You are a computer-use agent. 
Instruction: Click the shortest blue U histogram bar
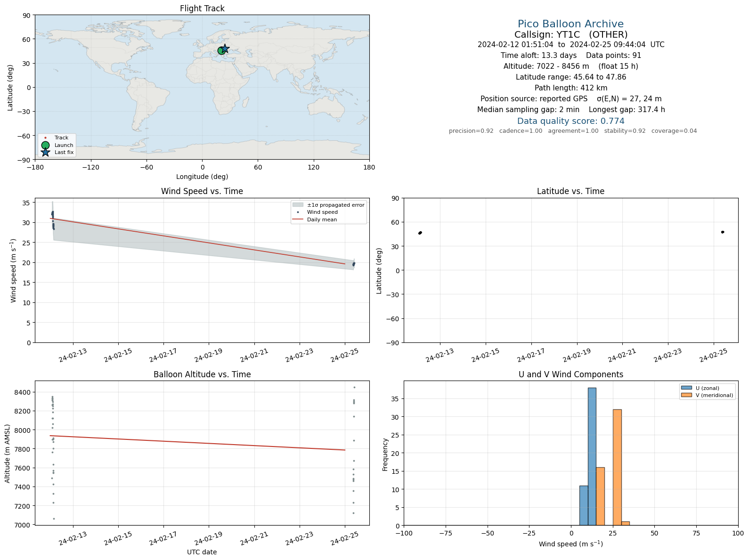click(x=584, y=505)
